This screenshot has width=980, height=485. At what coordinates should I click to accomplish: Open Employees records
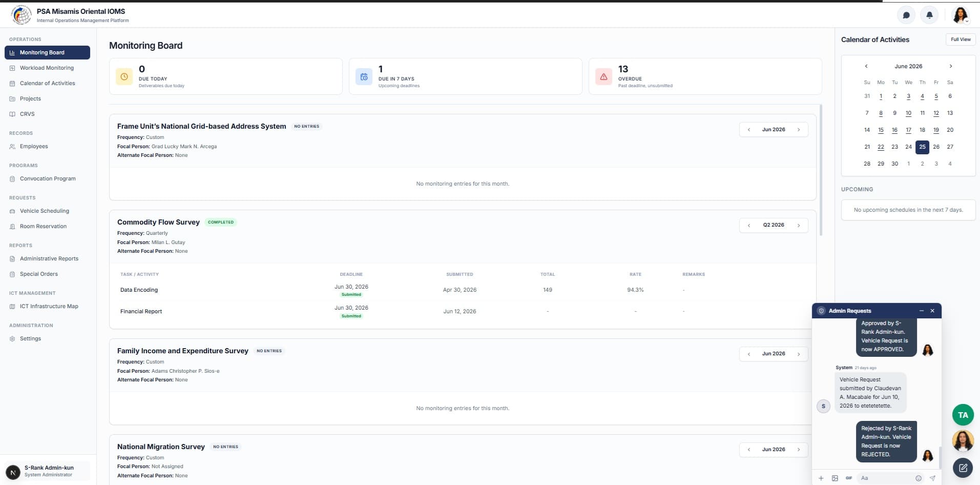click(x=47, y=146)
